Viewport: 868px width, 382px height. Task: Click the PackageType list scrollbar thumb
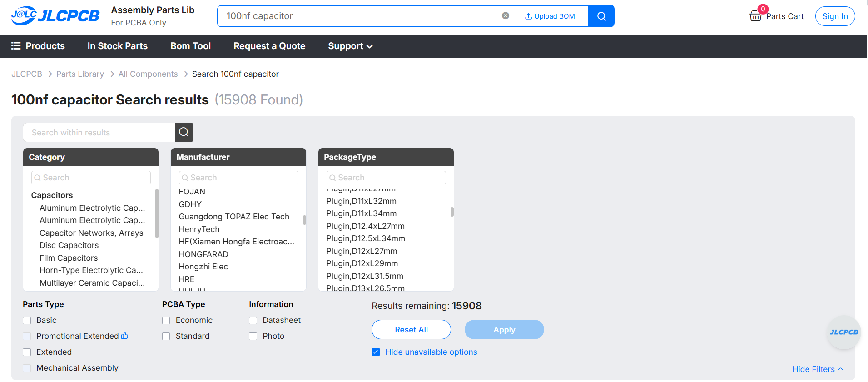coord(452,212)
